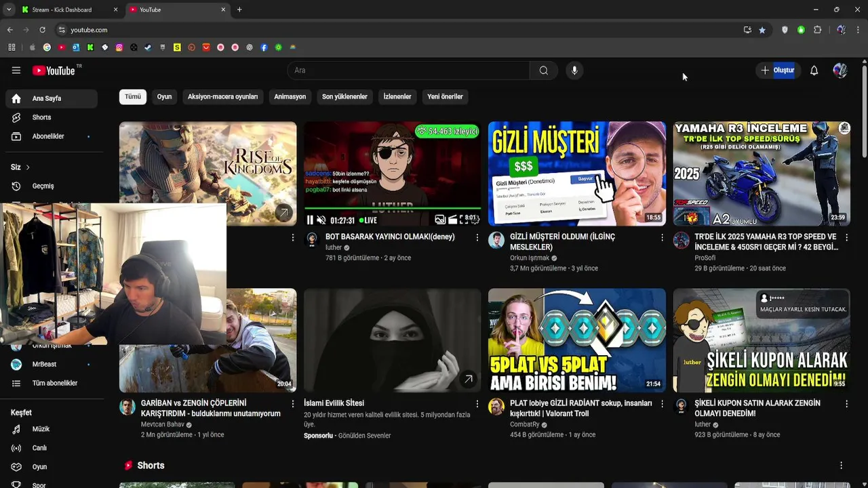Select Yeni öneriler filter chip
Screen dimensions: 868x488
[445, 96]
